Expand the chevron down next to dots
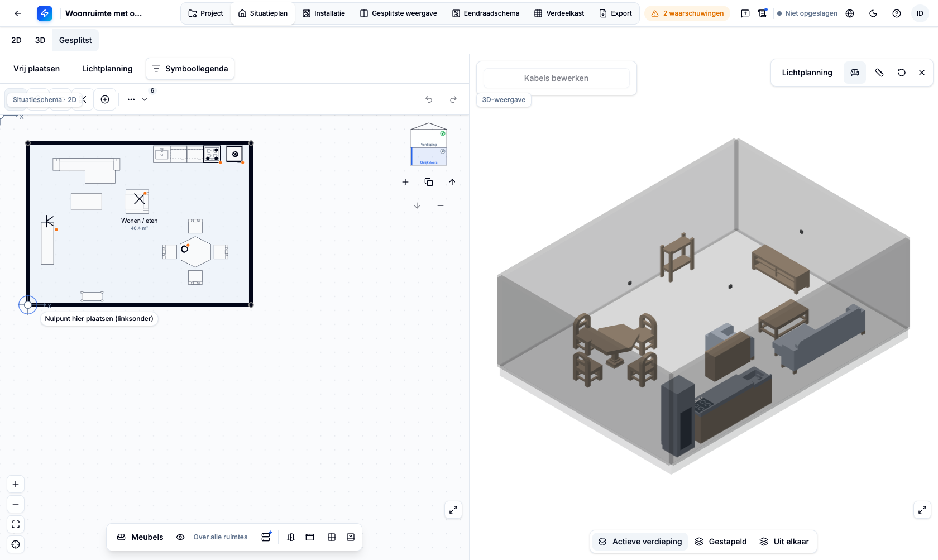The height and width of the screenshot is (560, 938). pos(145,99)
